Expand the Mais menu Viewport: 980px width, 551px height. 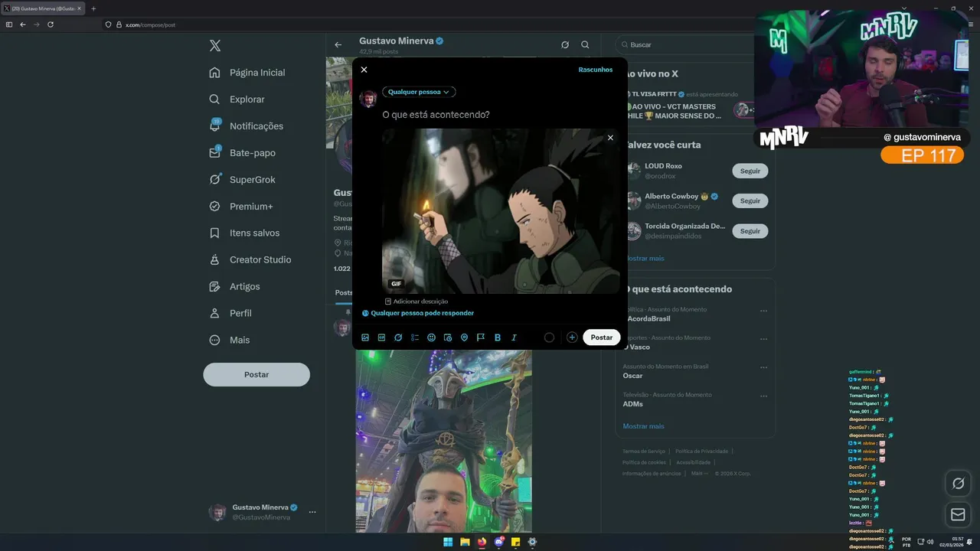coord(230,341)
